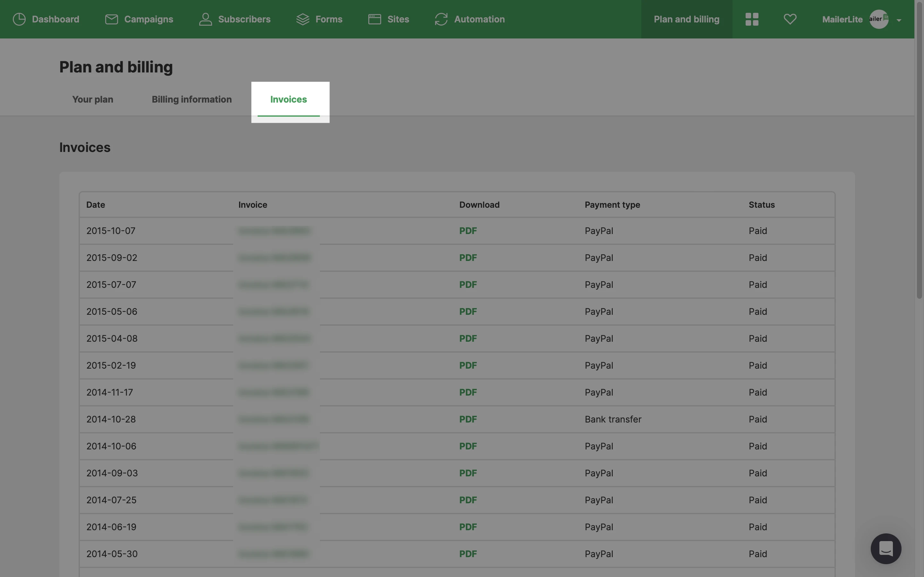The width and height of the screenshot is (924, 577).
Task: Open blurred invoice link dated 2015-09-02
Action: 274,258
